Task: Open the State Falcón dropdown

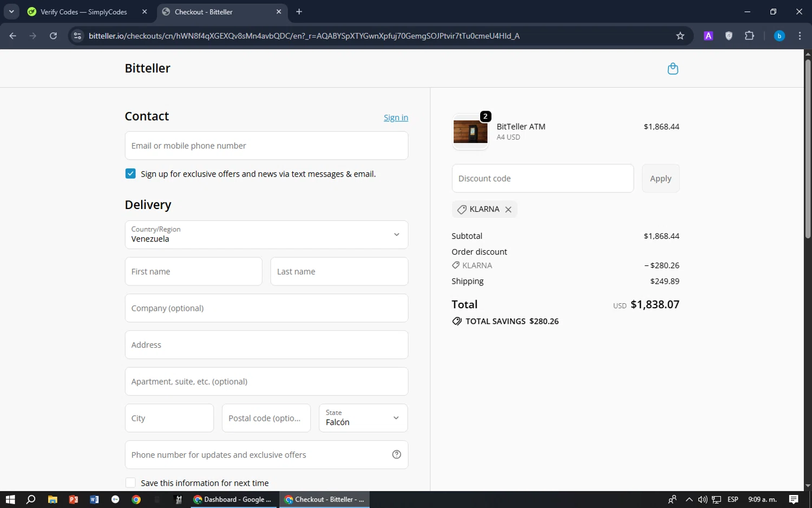Action: tap(363, 418)
